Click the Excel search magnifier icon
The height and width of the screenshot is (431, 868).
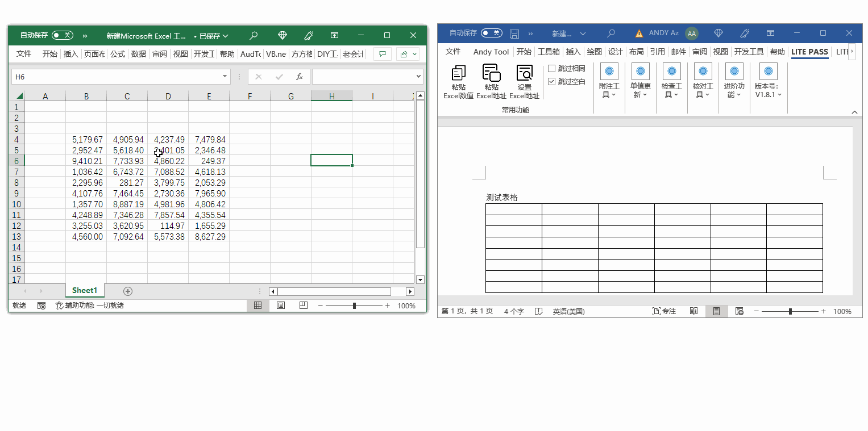pyautogui.click(x=254, y=36)
